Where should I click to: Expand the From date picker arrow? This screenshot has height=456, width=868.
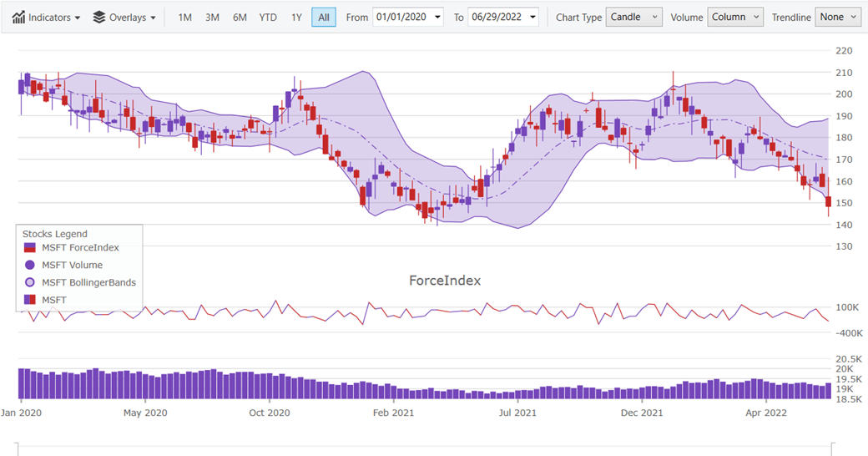click(437, 18)
